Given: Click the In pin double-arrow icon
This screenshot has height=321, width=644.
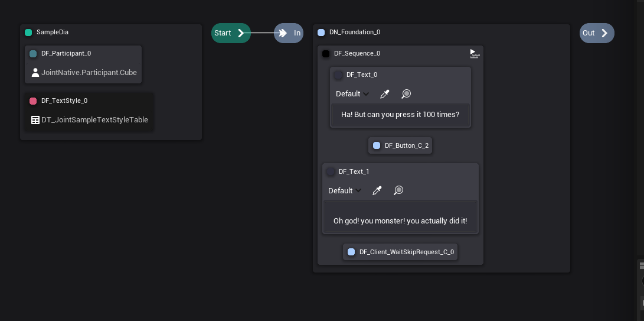Looking at the screenshot, I should [x=283, y=33].
